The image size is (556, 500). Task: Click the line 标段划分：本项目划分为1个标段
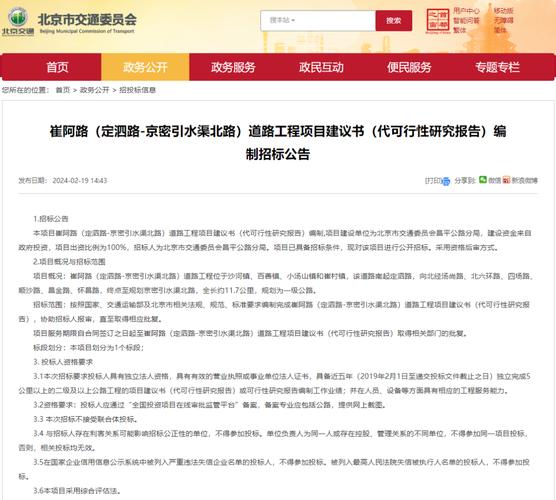point(89,348)
